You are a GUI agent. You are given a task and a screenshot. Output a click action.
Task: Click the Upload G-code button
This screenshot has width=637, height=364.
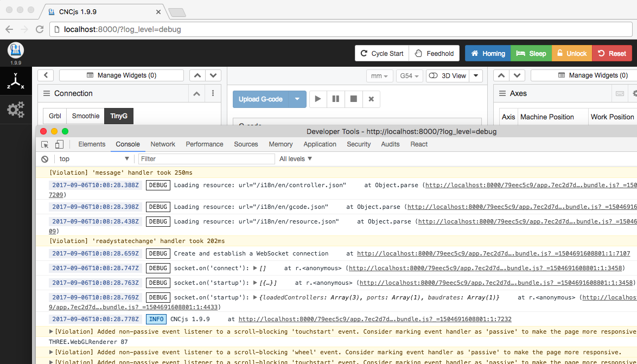260,99
